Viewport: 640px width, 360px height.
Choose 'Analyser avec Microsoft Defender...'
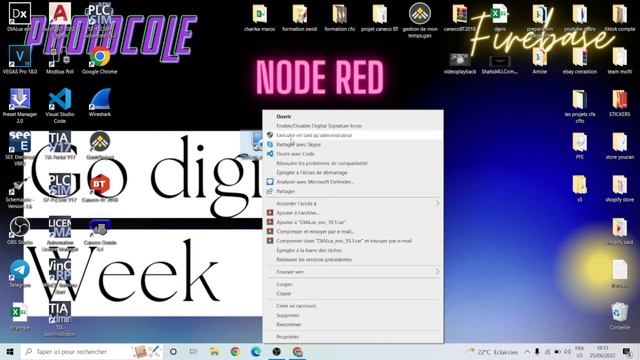tap(353, 182)
